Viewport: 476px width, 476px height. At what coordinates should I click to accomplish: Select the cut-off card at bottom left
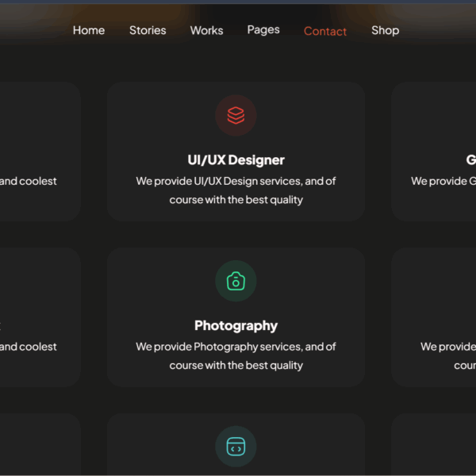click(40, 444)
